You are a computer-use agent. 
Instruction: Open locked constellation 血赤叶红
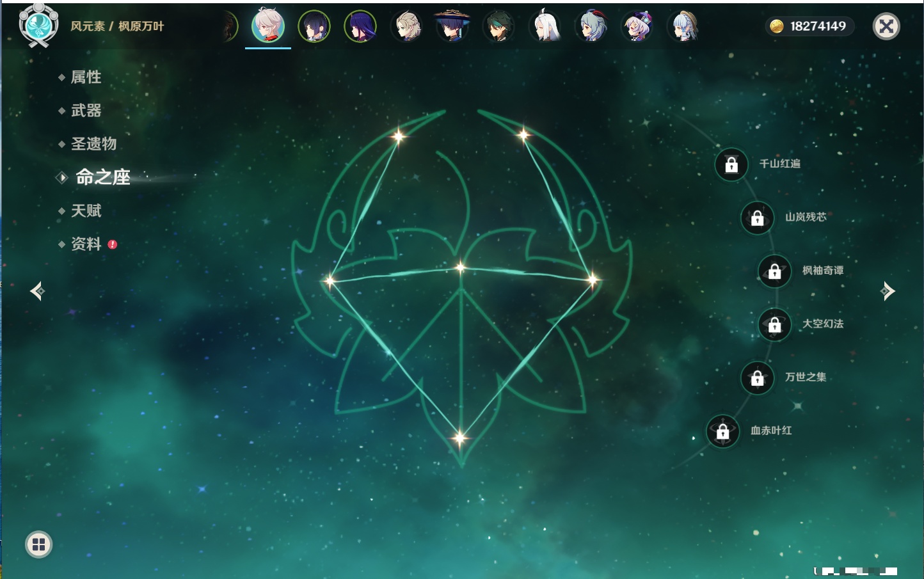click(723, 431)
